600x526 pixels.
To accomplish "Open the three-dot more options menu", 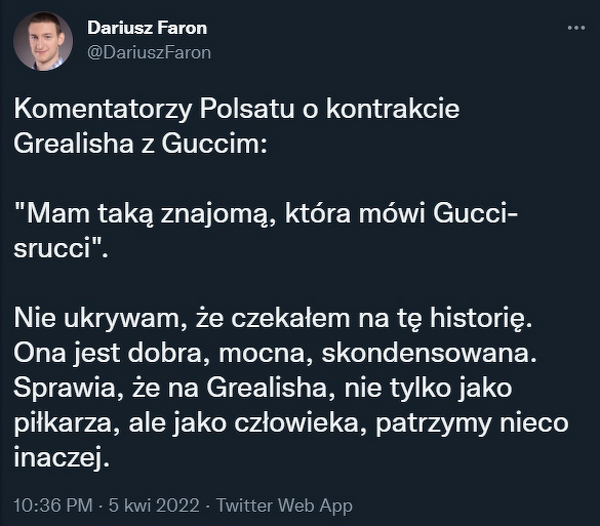I will (575, 28).
